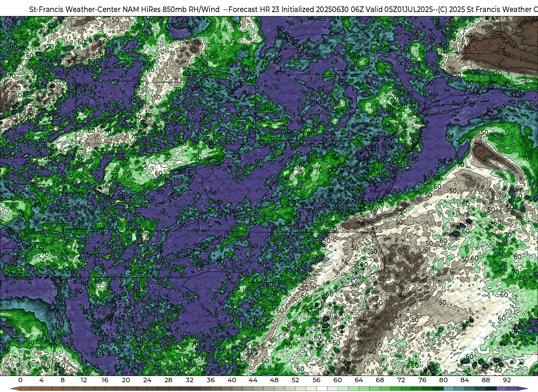Image resolution: width=538 pixels, height=392 pixels.
Task: Click the colorbar tick label '16'
Action: [105, 380]
